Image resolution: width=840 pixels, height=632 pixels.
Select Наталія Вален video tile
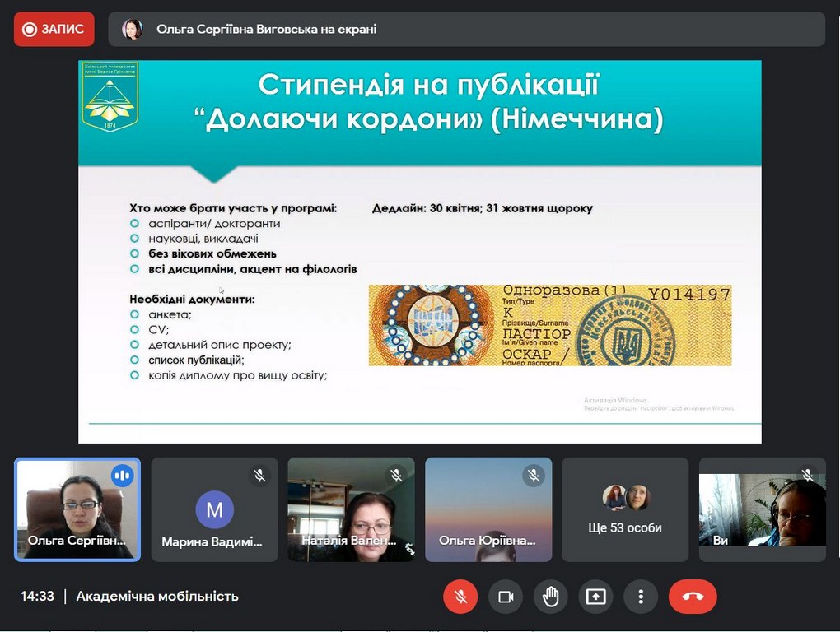click(351, 510)
